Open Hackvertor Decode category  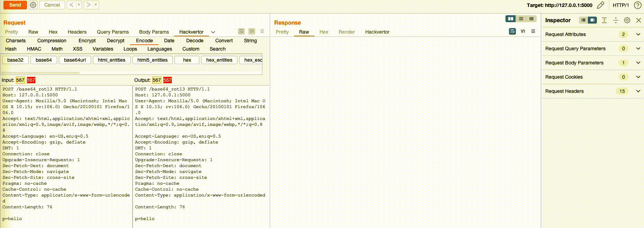pos(195,41)
